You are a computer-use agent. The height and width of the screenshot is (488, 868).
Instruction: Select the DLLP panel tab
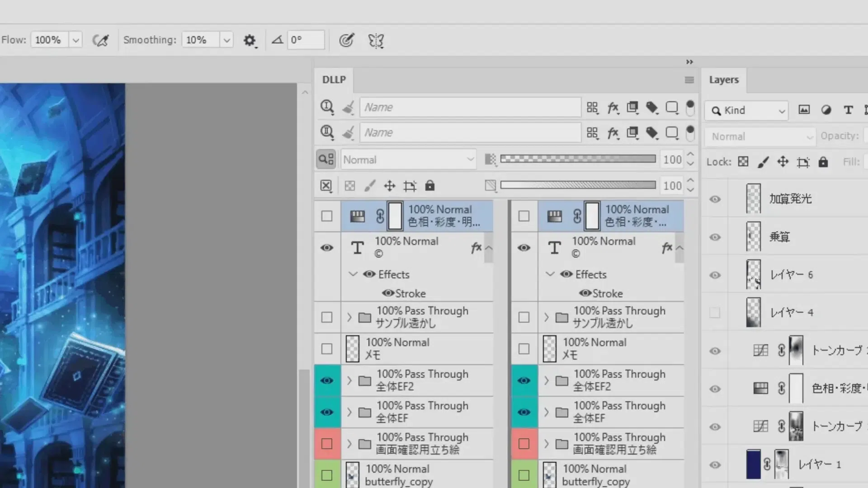[334, 80]
